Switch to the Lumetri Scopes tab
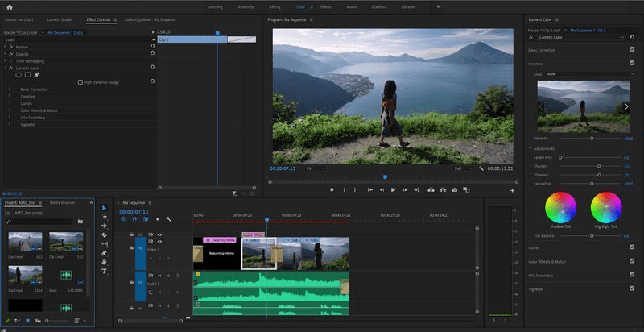The image size is (644, 332). pyautogui.click(x=59, y=19)
